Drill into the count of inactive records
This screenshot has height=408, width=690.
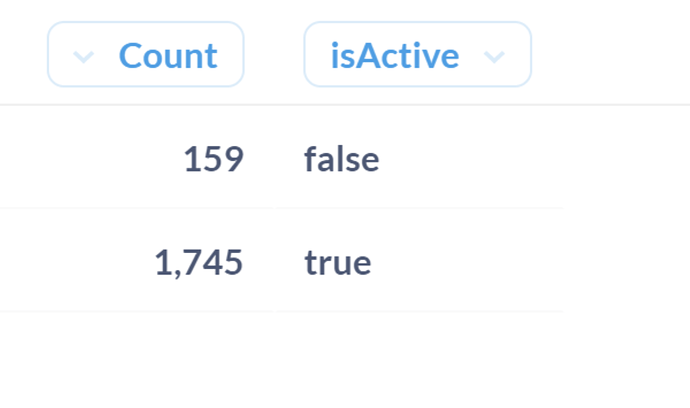(213, 160)
